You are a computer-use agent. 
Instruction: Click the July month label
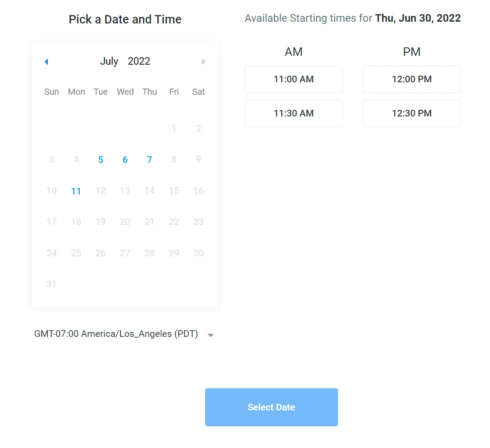tap(109, 61)
